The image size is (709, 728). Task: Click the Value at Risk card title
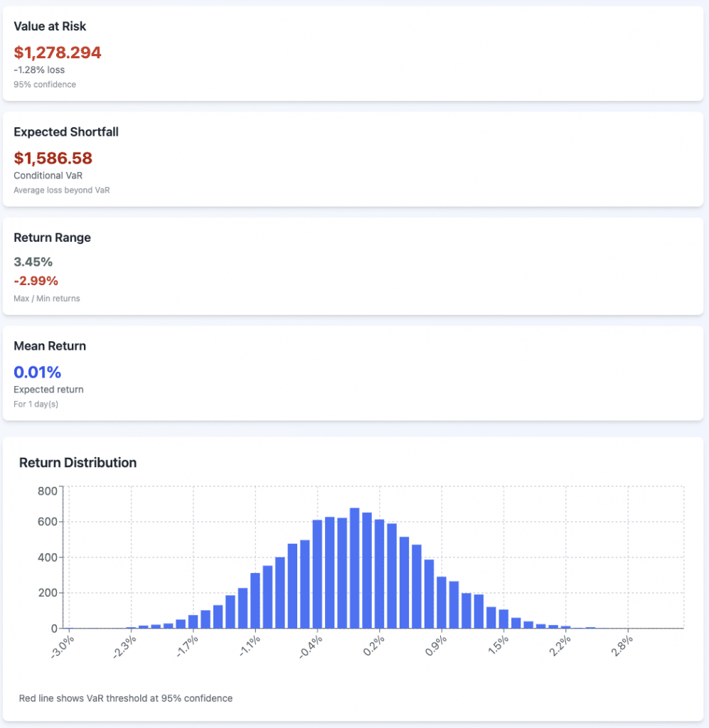click(50, 26)
